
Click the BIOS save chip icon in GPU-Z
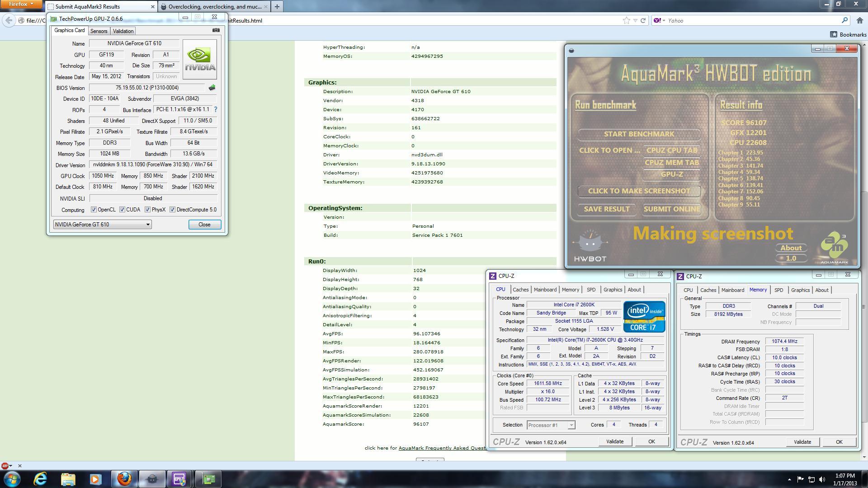[x=212, y=88]
